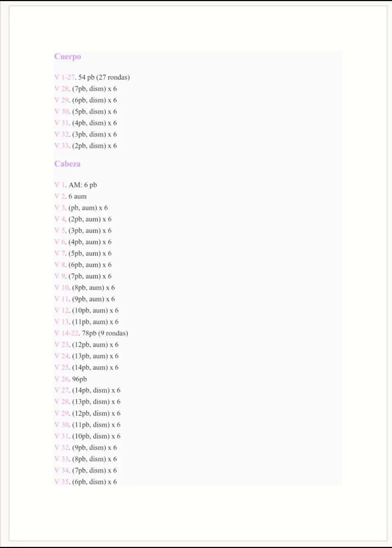Select the "54 pb (27 rondas)" line
392x548 pixels.
pyautogui.click(x=104, y=77)
